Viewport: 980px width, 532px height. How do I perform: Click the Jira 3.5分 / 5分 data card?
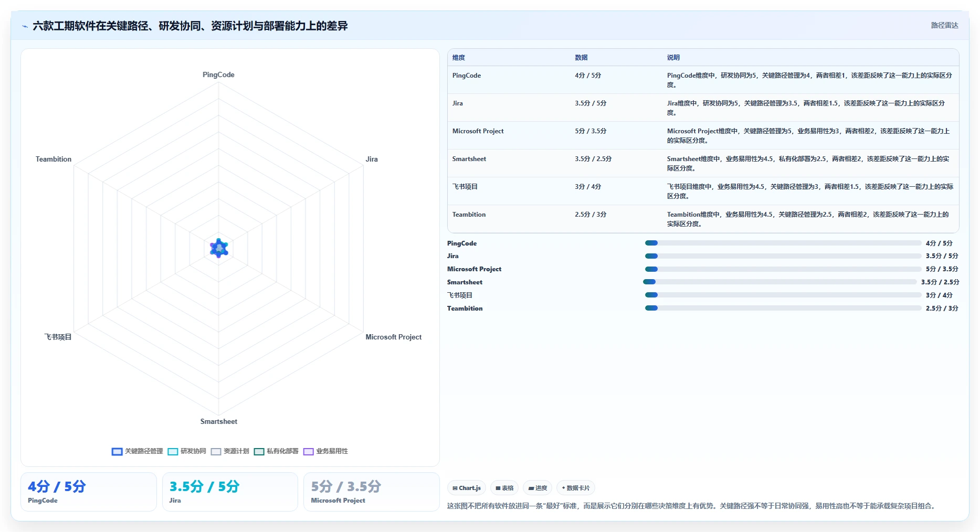pyautogui.click(x=230, y=492)
